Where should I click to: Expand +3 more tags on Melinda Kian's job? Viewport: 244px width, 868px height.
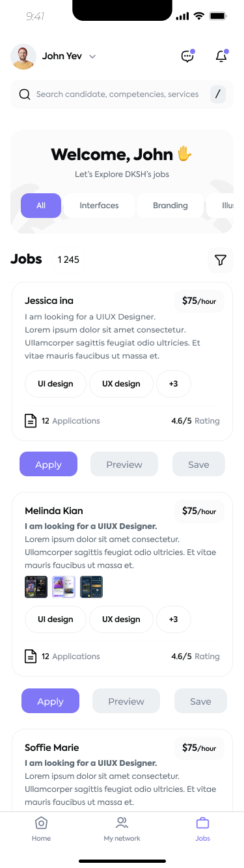[174, 619]
